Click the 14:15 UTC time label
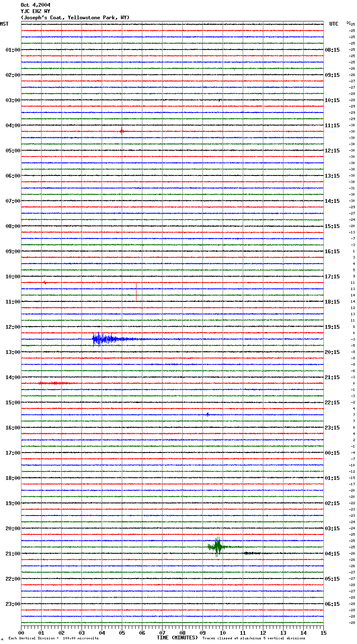The image size is (357, 644). point(332,201)
